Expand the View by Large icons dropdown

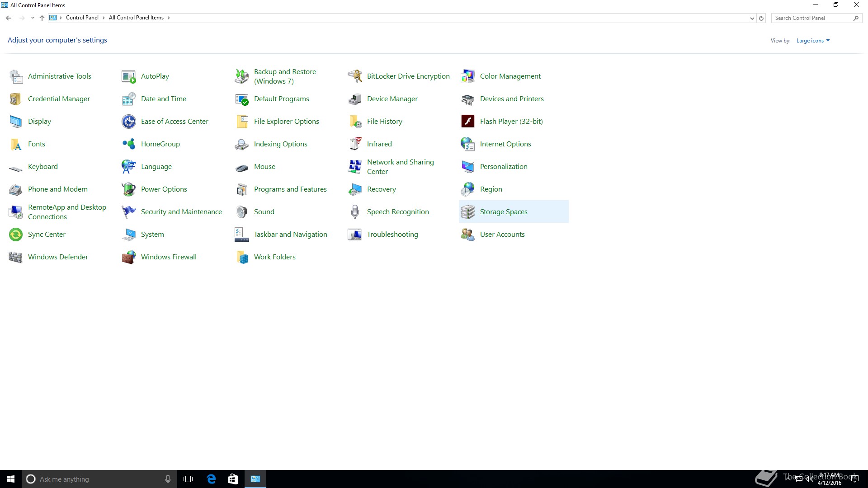pyautogui.click(x=813, y=41)
